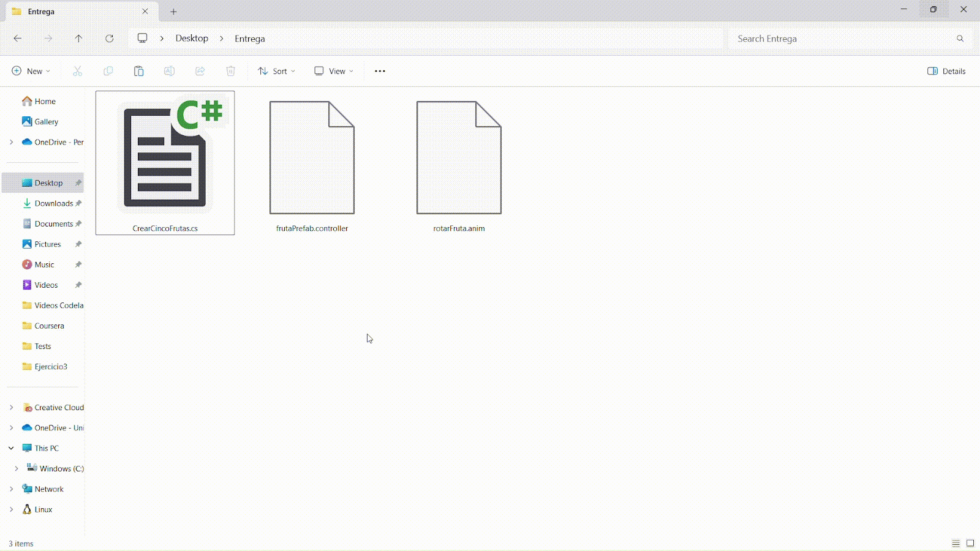
Task: Open Tests folder in sidebar
Action: point(43,347)
